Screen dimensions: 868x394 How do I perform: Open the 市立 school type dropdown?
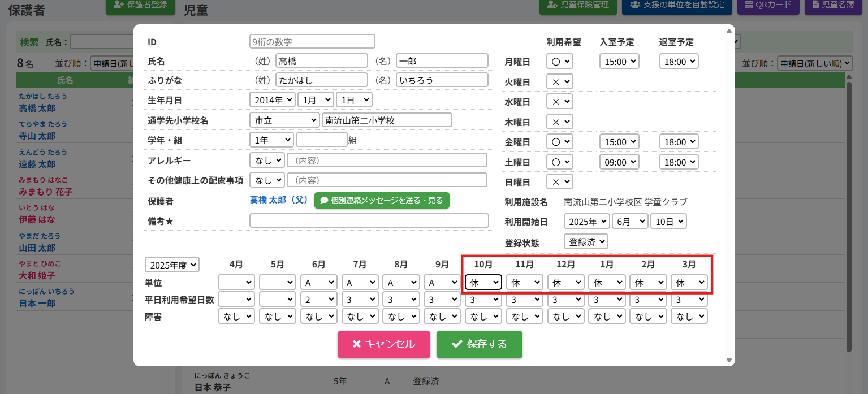click(284, 120)
